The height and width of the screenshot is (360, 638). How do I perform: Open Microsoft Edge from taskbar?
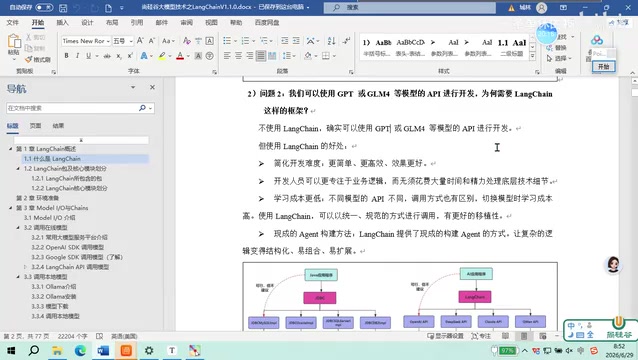(80, 350)
